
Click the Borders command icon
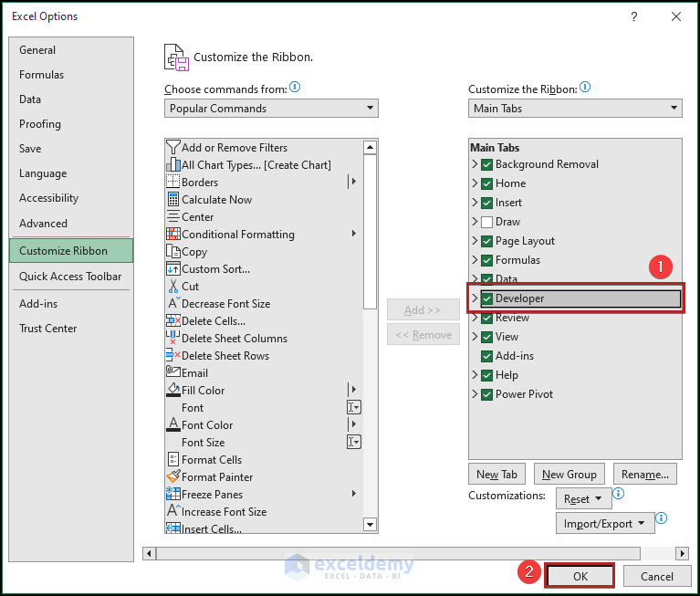[x=173, y=182]
